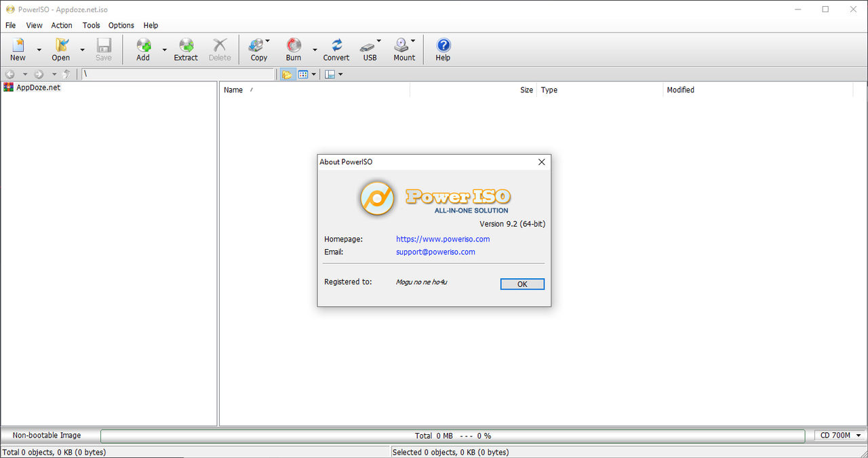Sort by the Modified column header
The image size is (868, 458).
(757, 90)
